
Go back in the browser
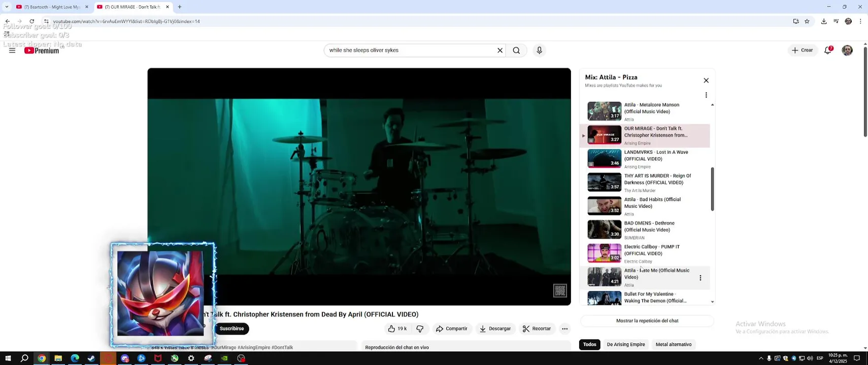(7, 21)
